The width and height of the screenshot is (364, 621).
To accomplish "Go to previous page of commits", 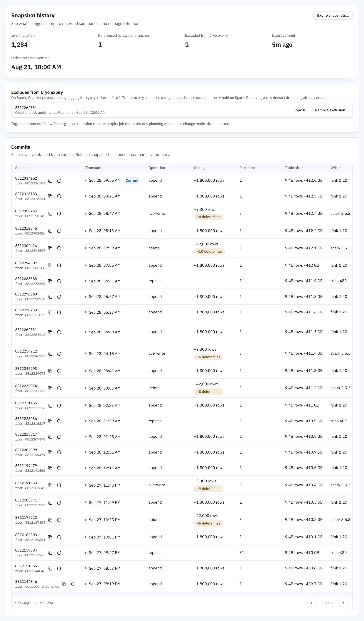I will click(312, 603).
